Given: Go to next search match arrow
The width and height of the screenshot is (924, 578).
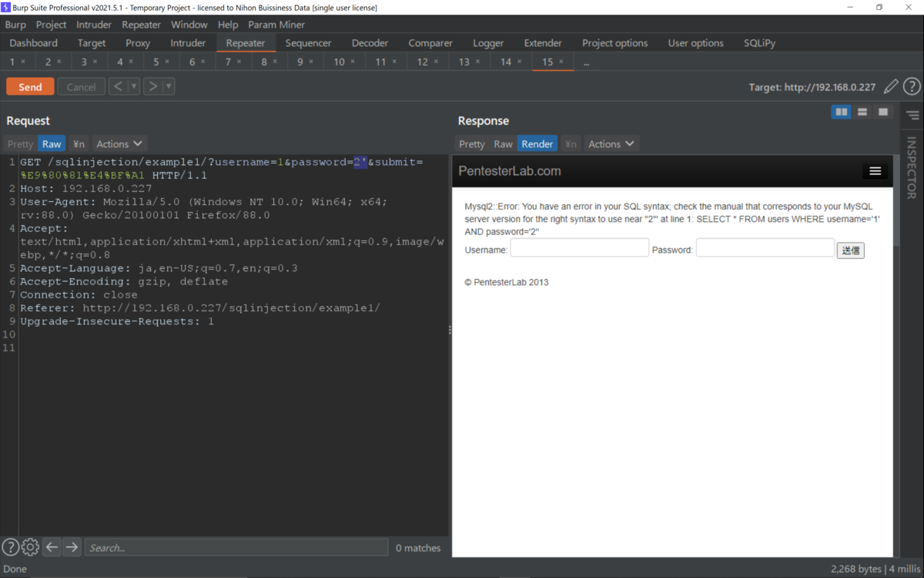Looking at the screenshot, I should (72, 547).
